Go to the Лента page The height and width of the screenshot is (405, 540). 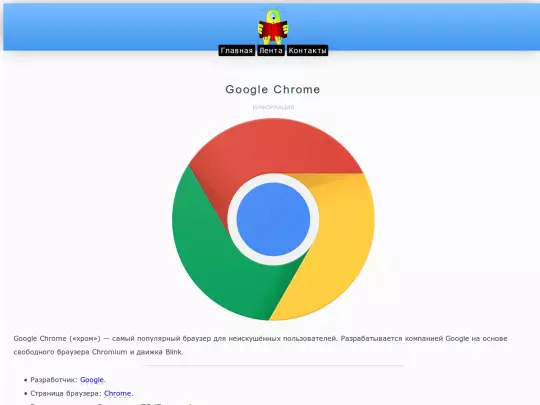pos(271,51)
